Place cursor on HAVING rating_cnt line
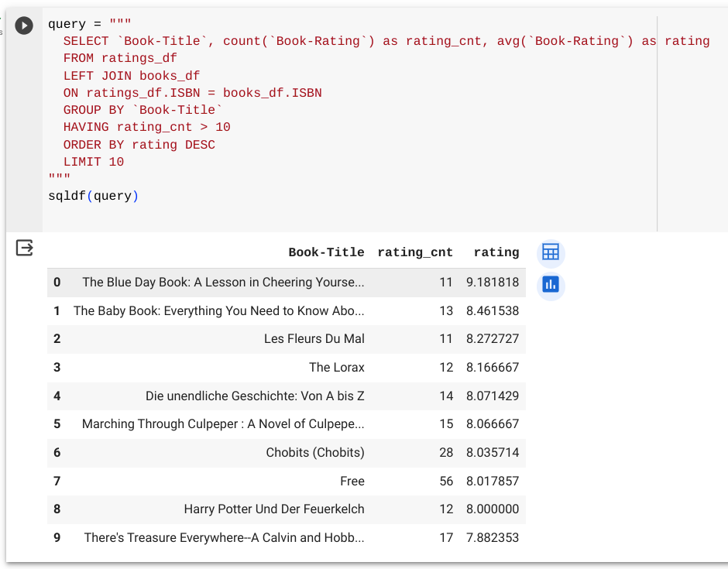 point(146,127)
